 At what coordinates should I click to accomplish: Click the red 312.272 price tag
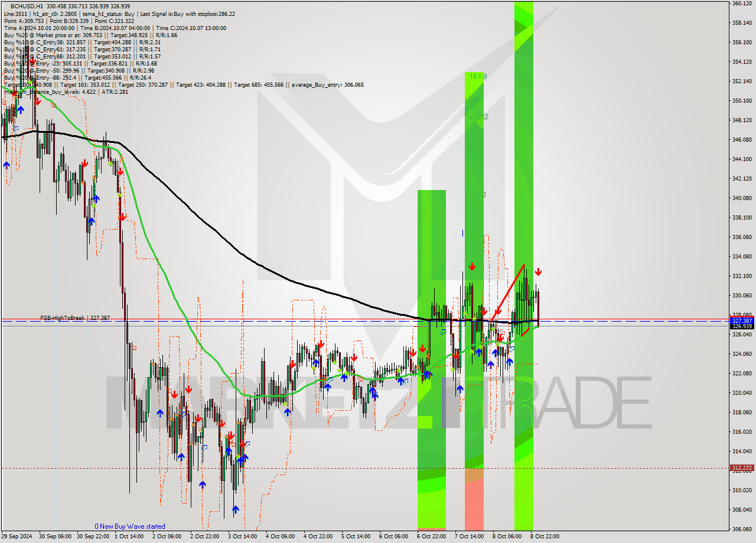tap(741, 468)
